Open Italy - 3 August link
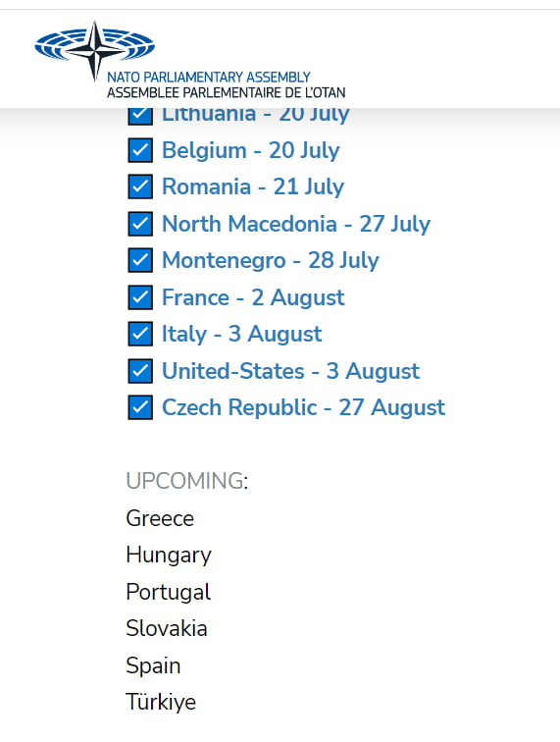Screen dimensions: 560x742 pyautogui.click(x=241, y=334)
